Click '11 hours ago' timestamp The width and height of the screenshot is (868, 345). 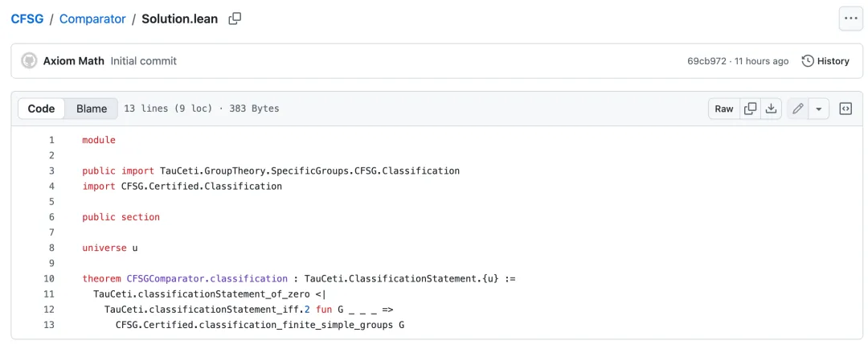click(x=761, y=61)
